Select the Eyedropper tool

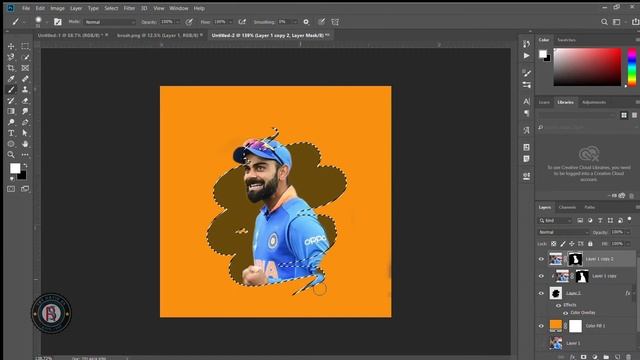(x=11, y=79)
